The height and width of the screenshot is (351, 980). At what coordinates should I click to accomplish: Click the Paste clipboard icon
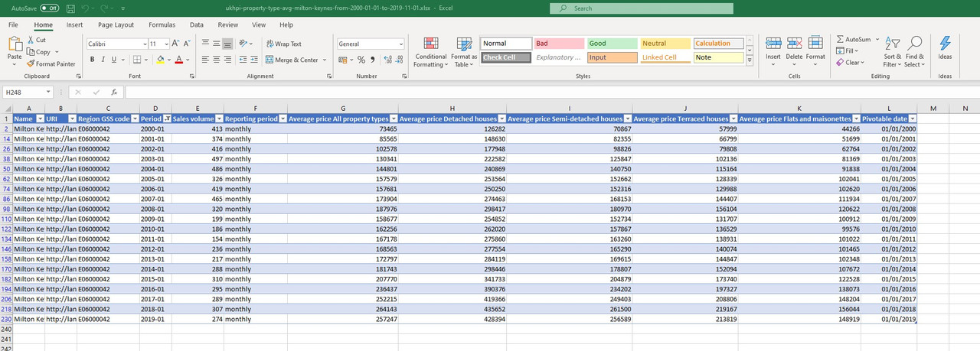tap(15, 45)
